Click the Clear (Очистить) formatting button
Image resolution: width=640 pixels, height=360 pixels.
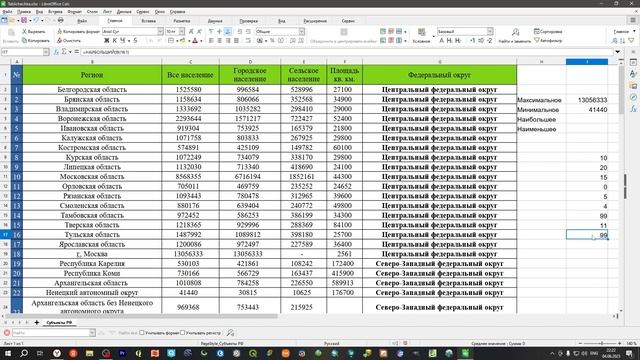click(x=69, y=40)
